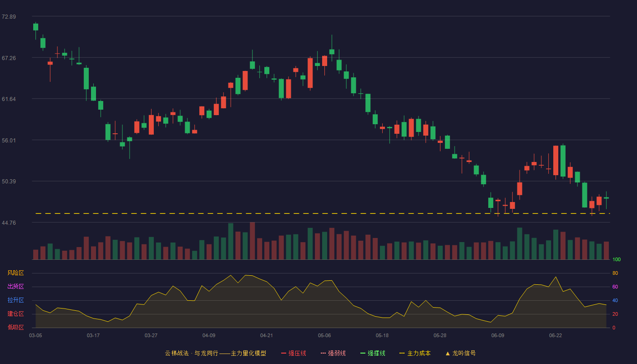
Task: Click the 61.64 price axis label
Action: [x=9, y=99]
